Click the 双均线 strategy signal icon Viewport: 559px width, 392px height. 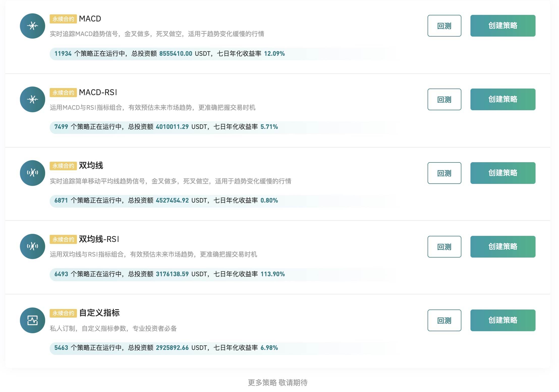pos(33,173)
